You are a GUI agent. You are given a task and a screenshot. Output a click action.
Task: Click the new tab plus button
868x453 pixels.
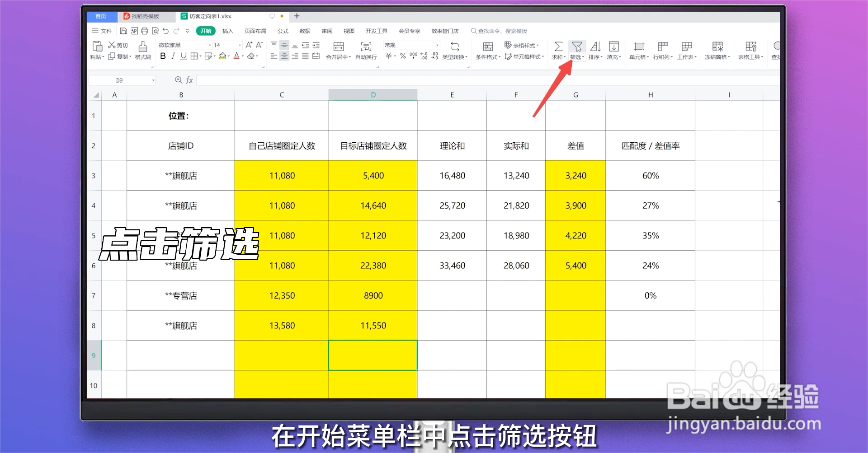(x=297, y=16)
